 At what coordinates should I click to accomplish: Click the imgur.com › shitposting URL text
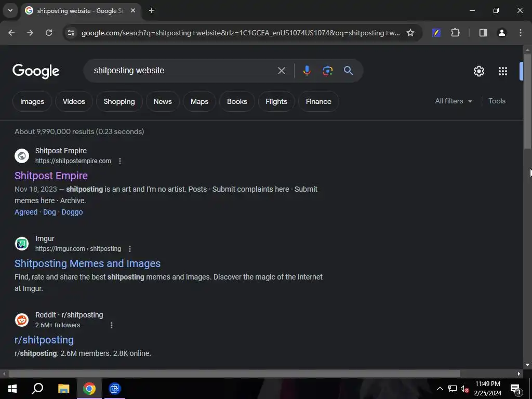78,249
